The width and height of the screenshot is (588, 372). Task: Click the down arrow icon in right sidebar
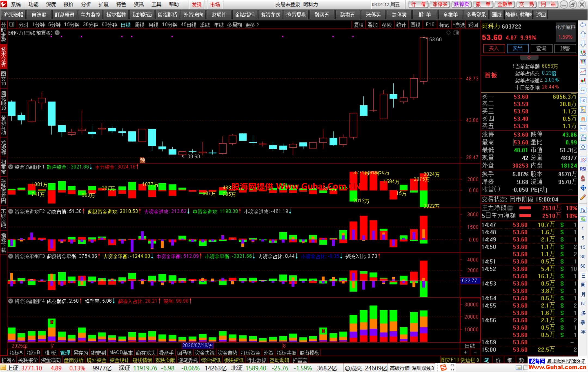(583, 44)
